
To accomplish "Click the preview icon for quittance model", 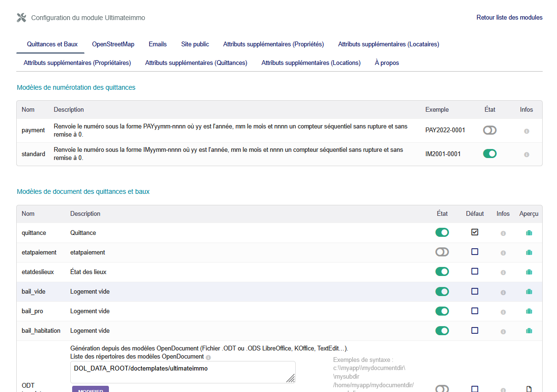I will tap(529, 233).
